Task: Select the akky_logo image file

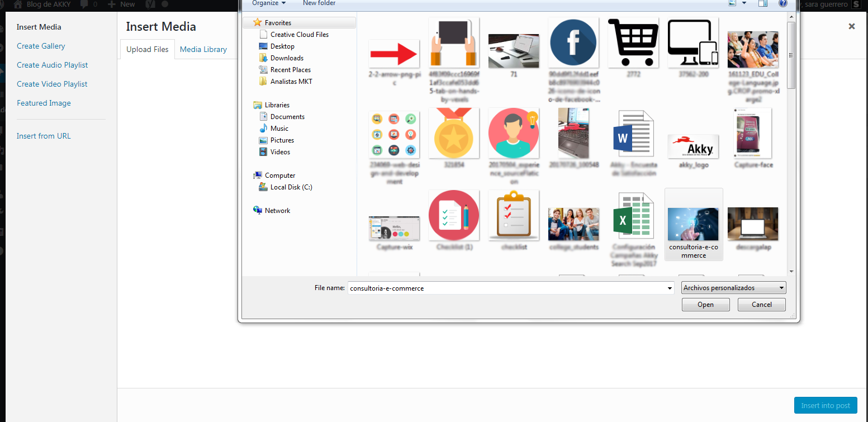Action: [x=693, y=146]
